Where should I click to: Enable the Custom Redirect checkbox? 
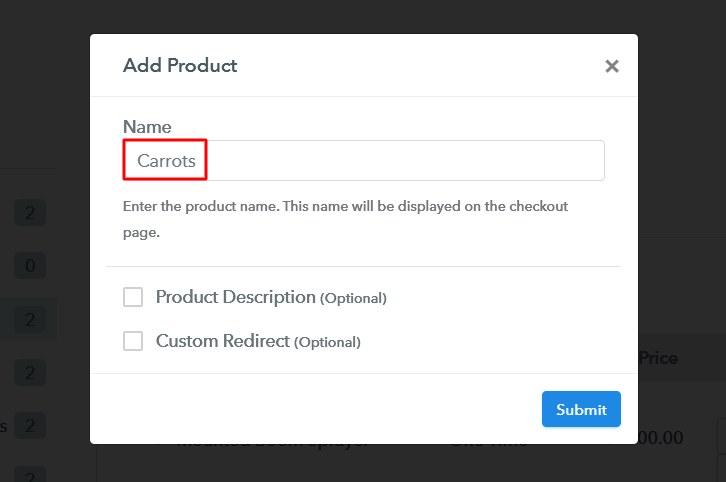tap(133, 341)
